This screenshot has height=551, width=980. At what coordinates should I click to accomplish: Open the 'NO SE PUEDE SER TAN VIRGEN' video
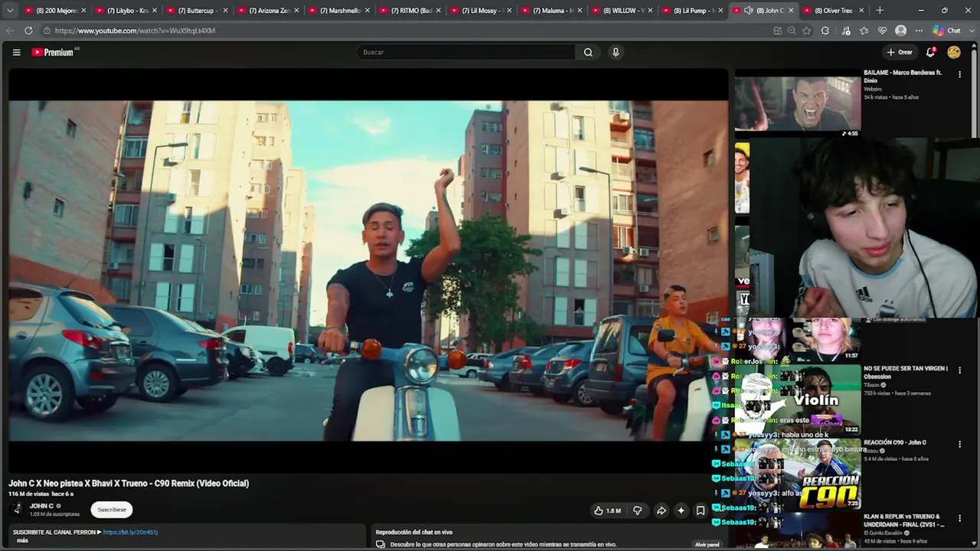click(x=906, y=372)
